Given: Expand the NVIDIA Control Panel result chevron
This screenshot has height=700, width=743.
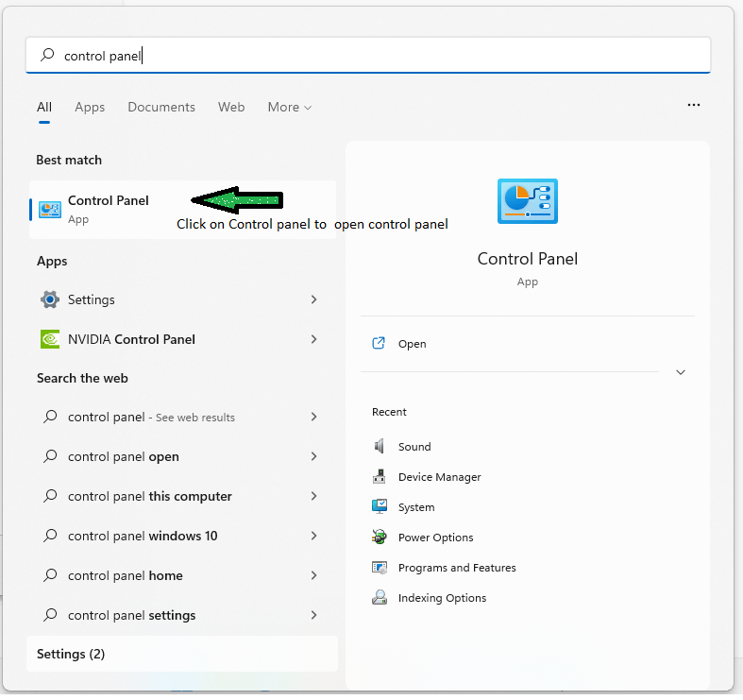Looking at the screenshot, I should point(313,339).
